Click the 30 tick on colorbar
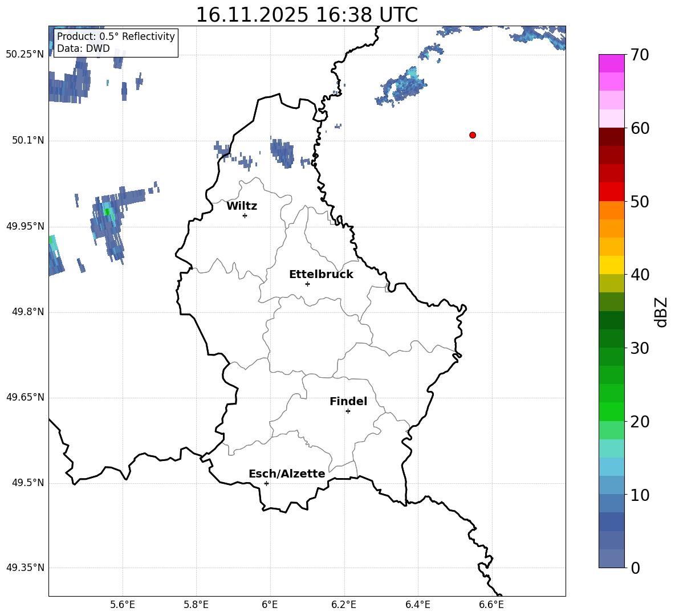This screenshot has width=675, height=616. tap(640, 348)
